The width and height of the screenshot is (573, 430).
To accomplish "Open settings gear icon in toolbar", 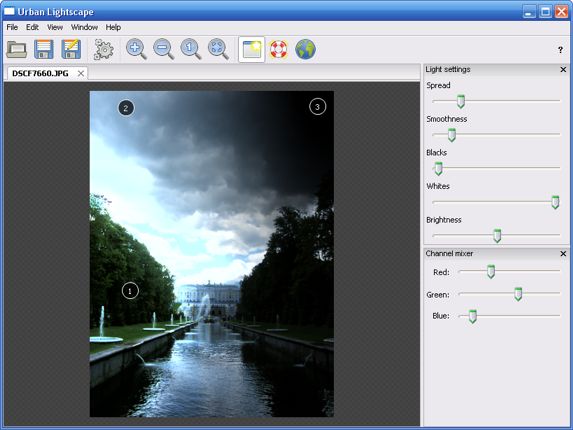I will click(x=103, y=49).
